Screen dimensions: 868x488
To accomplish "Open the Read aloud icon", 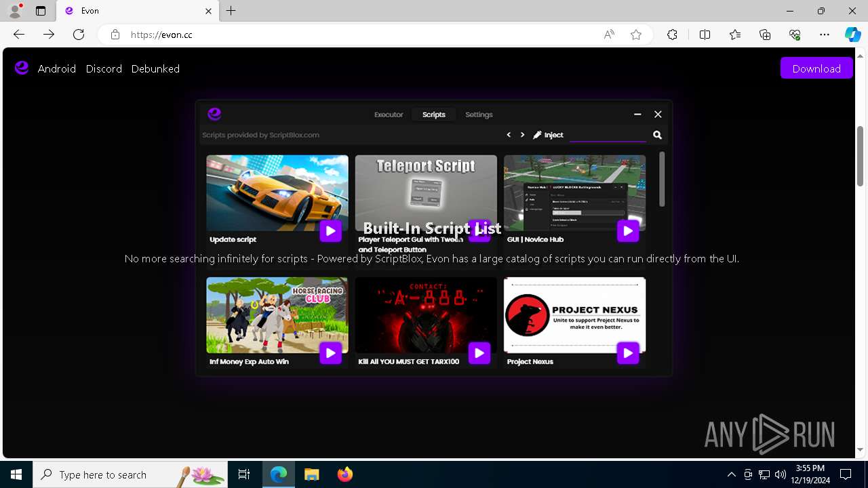I will click(x=609, y=35).
